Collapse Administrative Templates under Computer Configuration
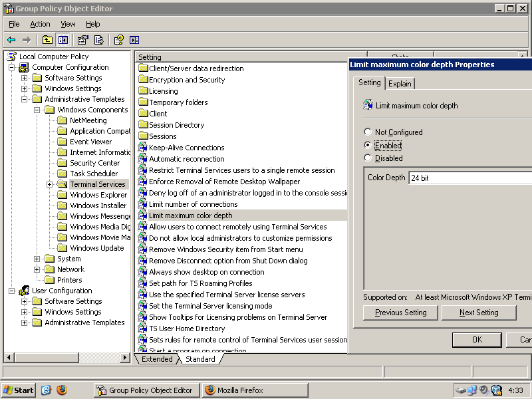This screenshot has width=532, height=399. click(x=24, y=99)
